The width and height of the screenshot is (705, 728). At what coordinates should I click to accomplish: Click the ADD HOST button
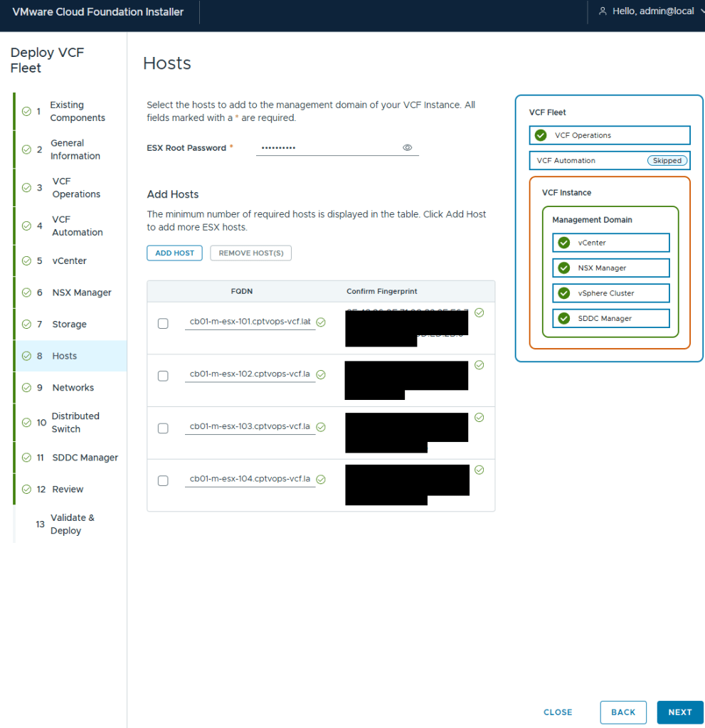(174, 253)
